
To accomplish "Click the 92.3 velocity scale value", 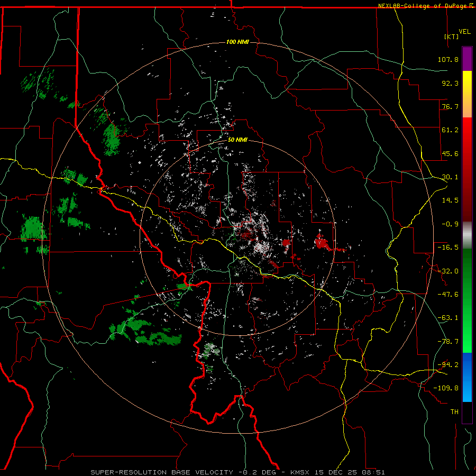I will click(450, 83).
